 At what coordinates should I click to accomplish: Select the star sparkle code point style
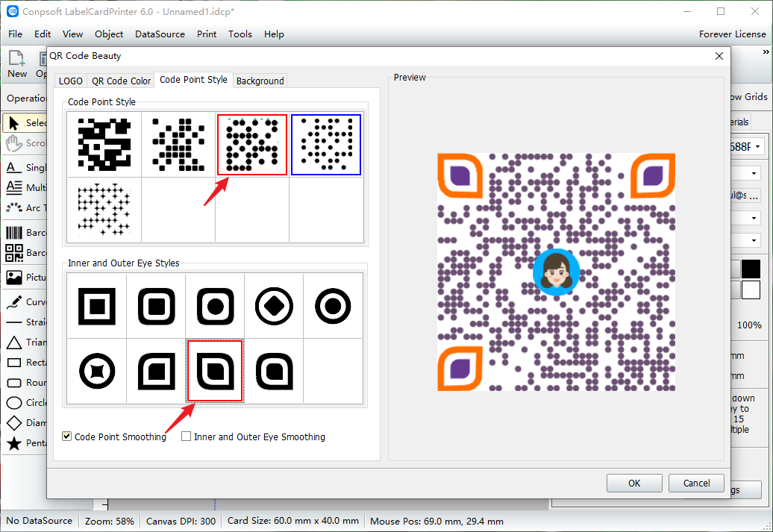tap(104, 210)
